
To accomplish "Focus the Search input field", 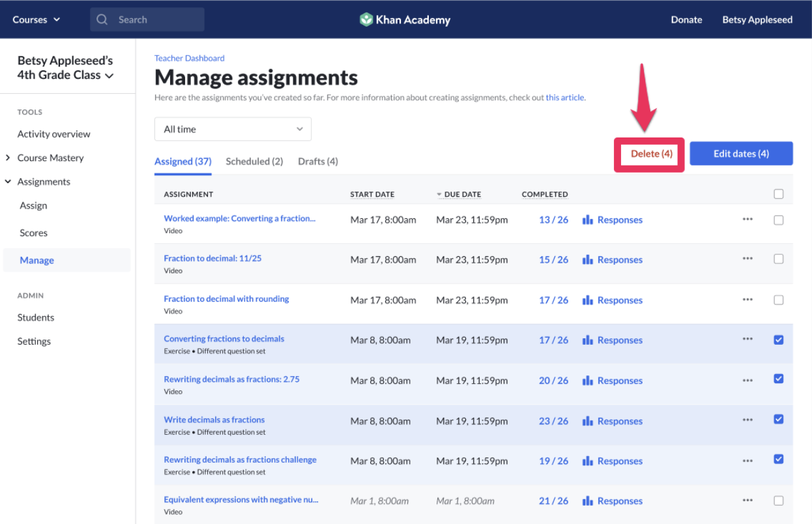I will point(147,20).
